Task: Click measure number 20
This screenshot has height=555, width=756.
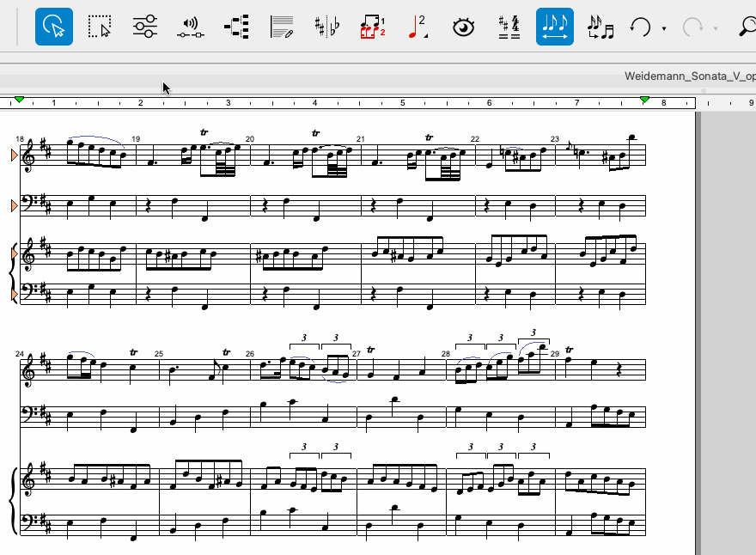Action: [250, 139]
